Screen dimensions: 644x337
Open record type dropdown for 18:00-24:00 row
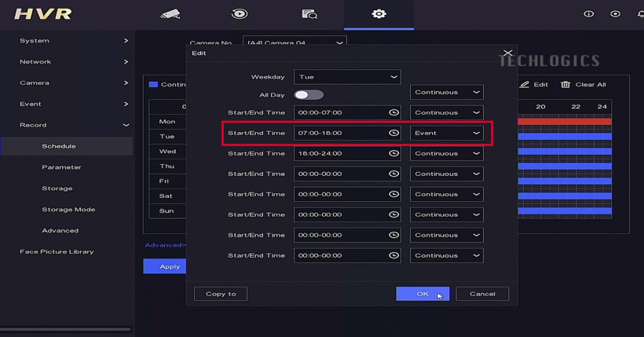click(x=447, y=153)
